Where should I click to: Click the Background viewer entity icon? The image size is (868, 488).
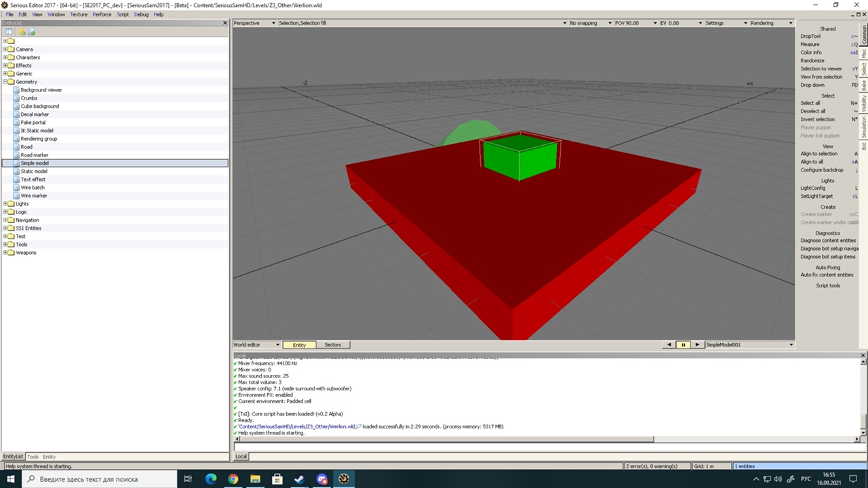point(16,90)
